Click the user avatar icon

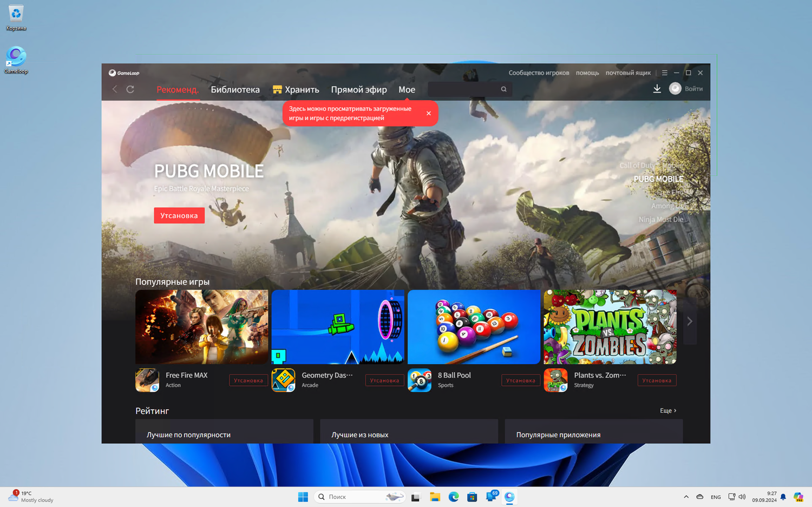click(675, 89)
